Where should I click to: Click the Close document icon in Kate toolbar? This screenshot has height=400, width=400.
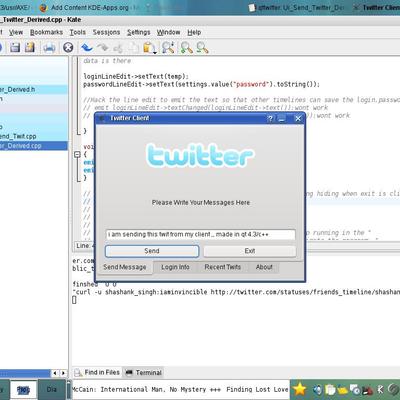point(68,47)
